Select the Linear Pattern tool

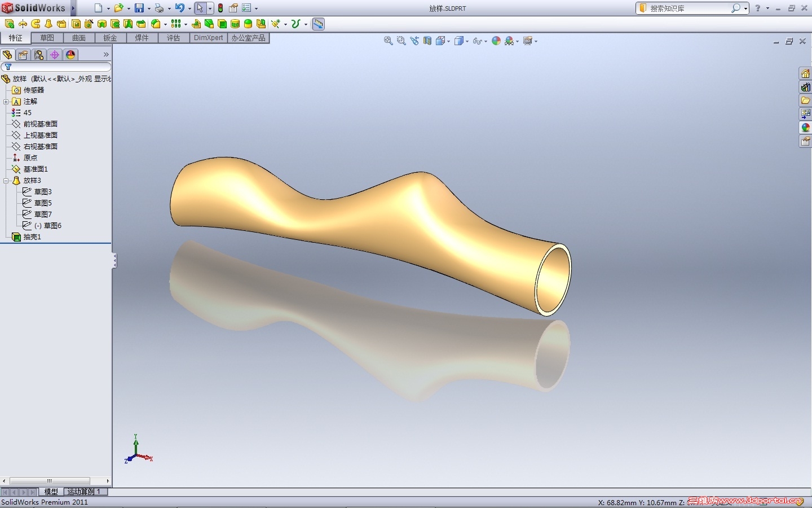tap(176, 24)
